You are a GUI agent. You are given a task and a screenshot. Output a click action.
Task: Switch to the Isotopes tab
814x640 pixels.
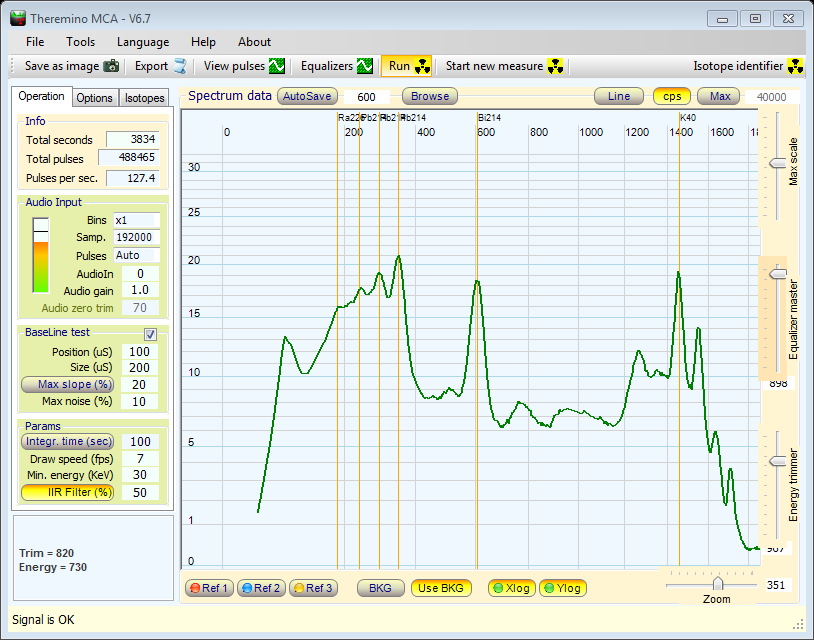coord(144,98)
